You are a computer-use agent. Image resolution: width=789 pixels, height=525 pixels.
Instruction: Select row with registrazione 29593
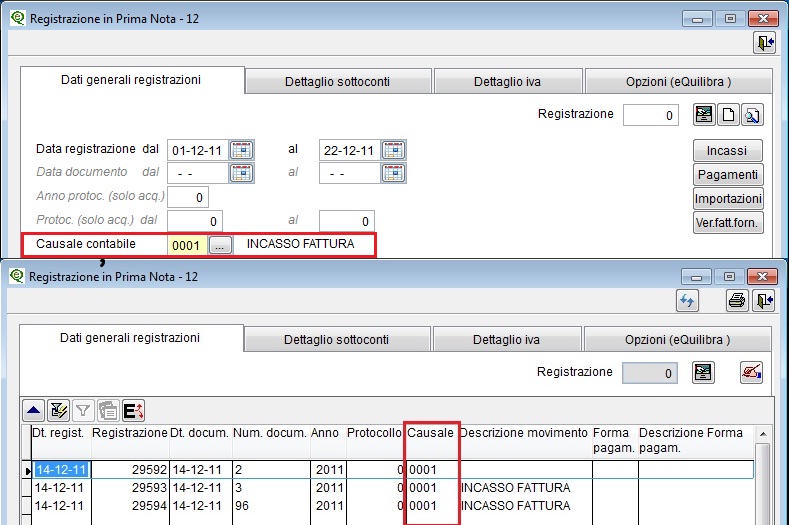pyautogui.click(x=392, y=488)
